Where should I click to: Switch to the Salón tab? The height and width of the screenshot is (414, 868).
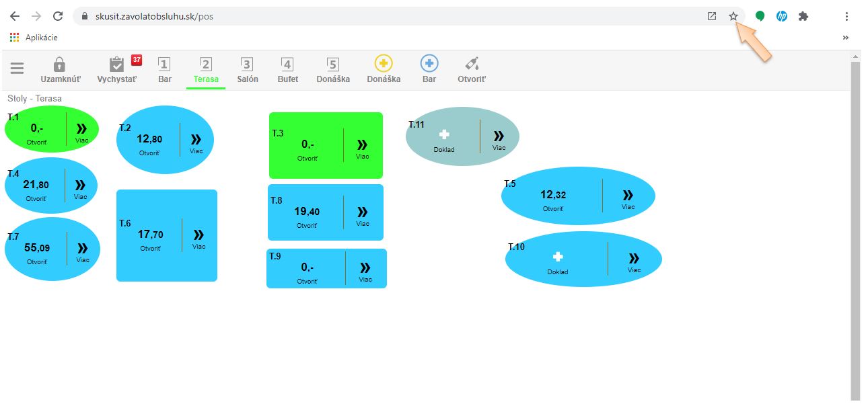247,70
